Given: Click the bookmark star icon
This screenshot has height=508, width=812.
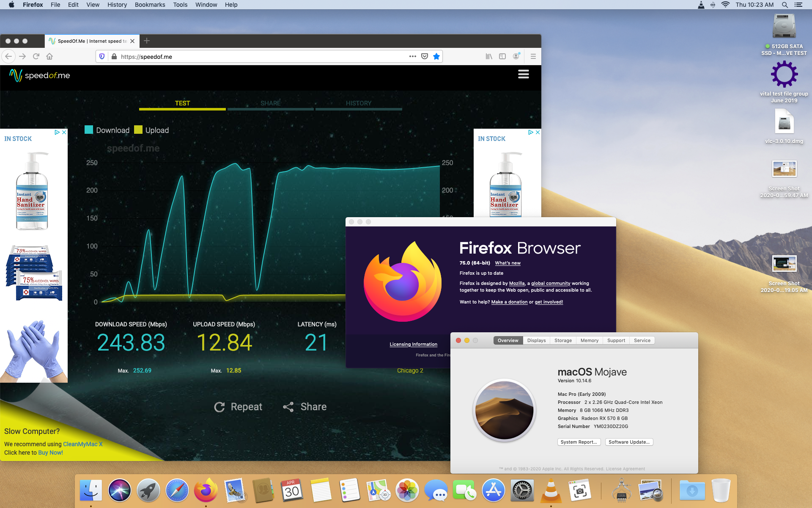Looking at the screenshot, I should (436, 56).
